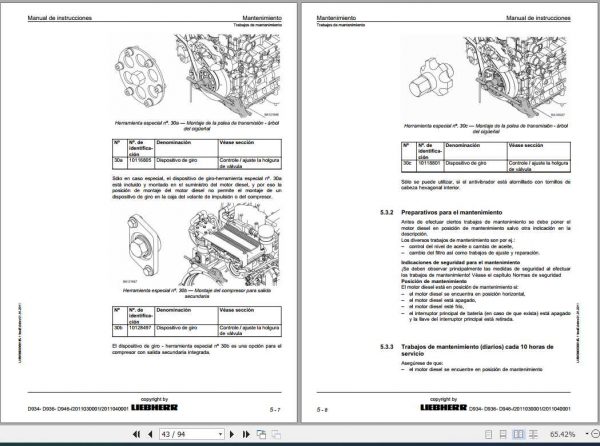The height and width of the screenshot is (446, 600).
Task: Switch to single page view
Action: point(488,434)
